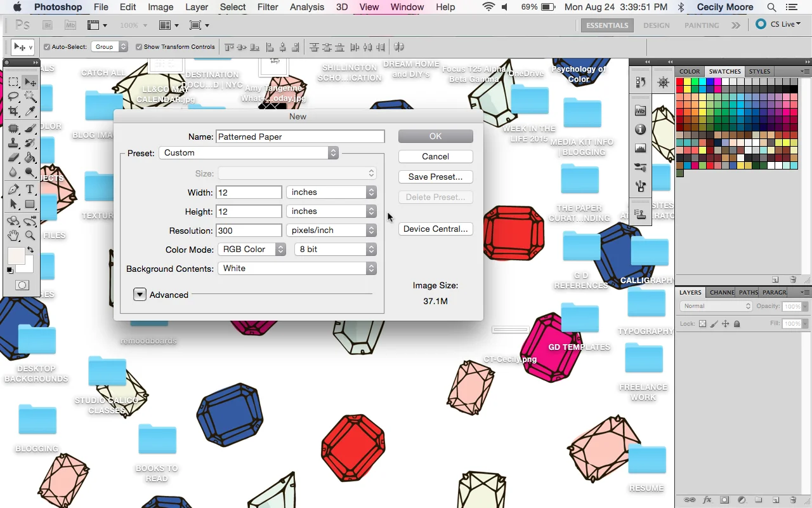Switch to the Paths tab
812x508 pixels.
coord(748,293)
